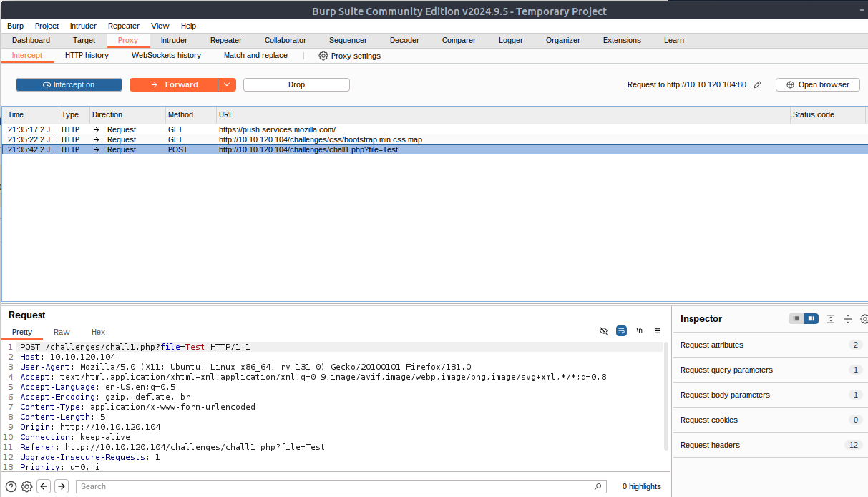Launch Burp's browser with Open browser
The width and height of the screenshot is (868, 497).
[818, 84]
